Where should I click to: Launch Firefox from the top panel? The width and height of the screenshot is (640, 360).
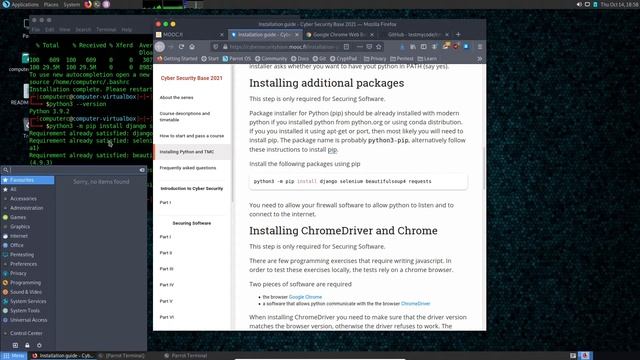(88, 4)
